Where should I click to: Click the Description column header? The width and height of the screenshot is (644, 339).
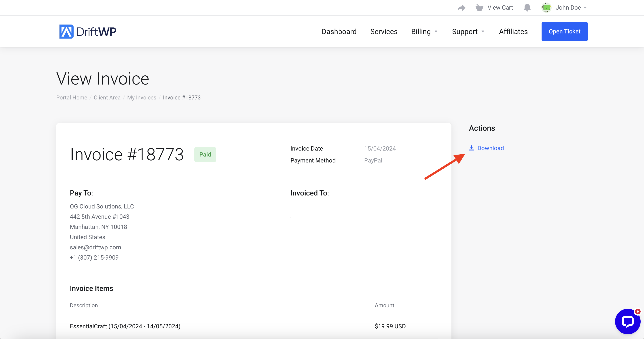[84, 305]
